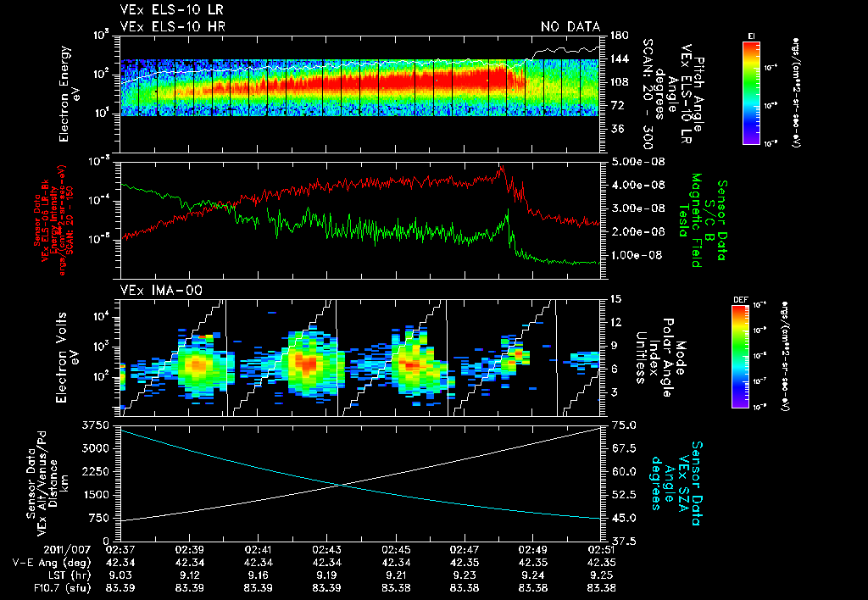Click the '3750' altitude tick value
Image resolution: width=868 pixels, height=600 pixels.
pos(95,425)
